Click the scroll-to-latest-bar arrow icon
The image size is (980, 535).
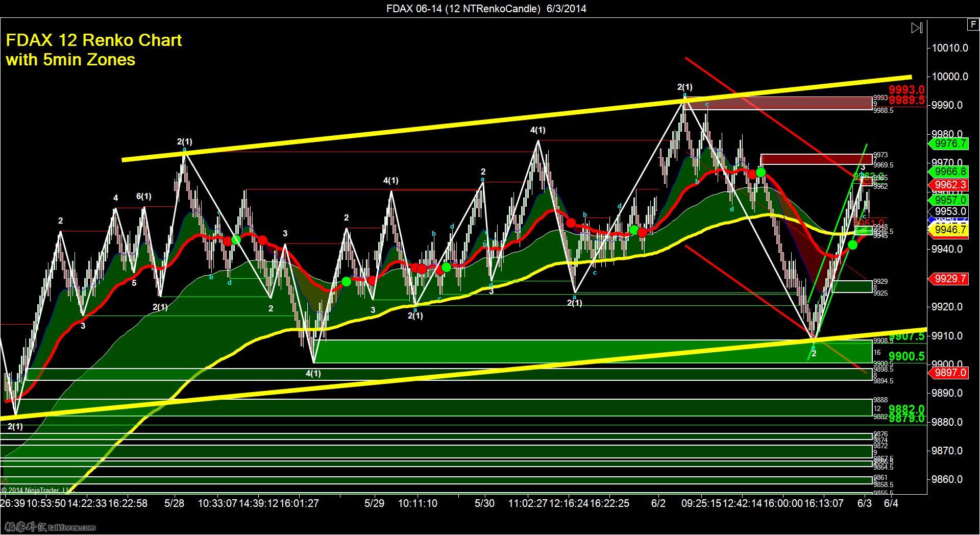point(917,28)
